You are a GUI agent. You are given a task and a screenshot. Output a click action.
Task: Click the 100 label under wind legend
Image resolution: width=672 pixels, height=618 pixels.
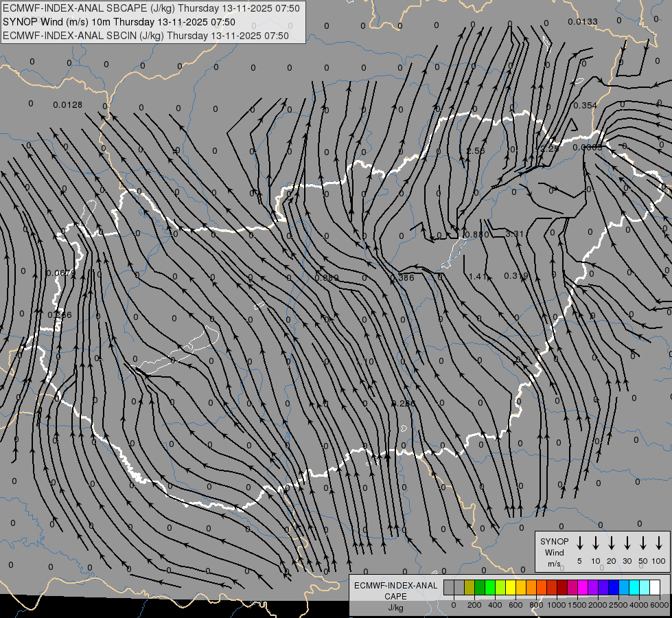click(x=659, y=561)
